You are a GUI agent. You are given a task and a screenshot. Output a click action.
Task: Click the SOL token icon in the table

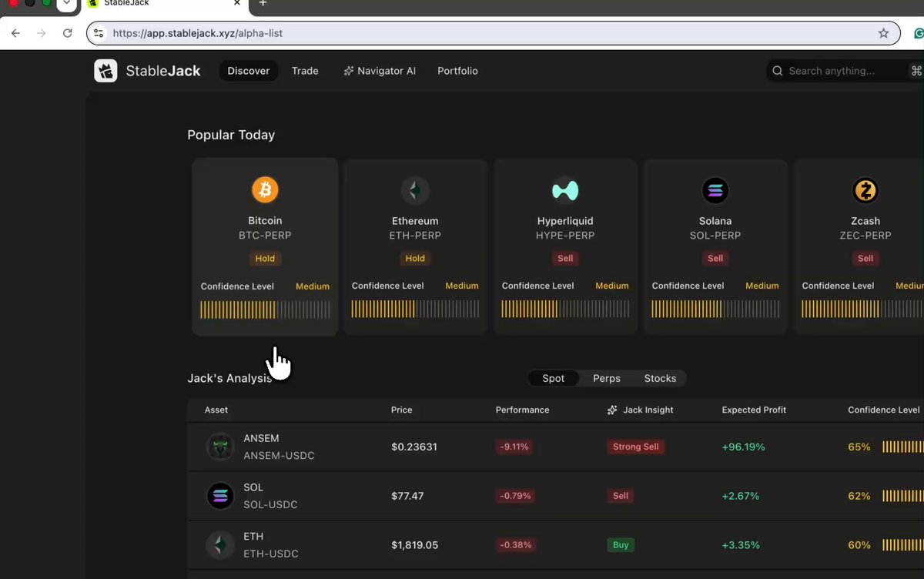click(220, 496)
